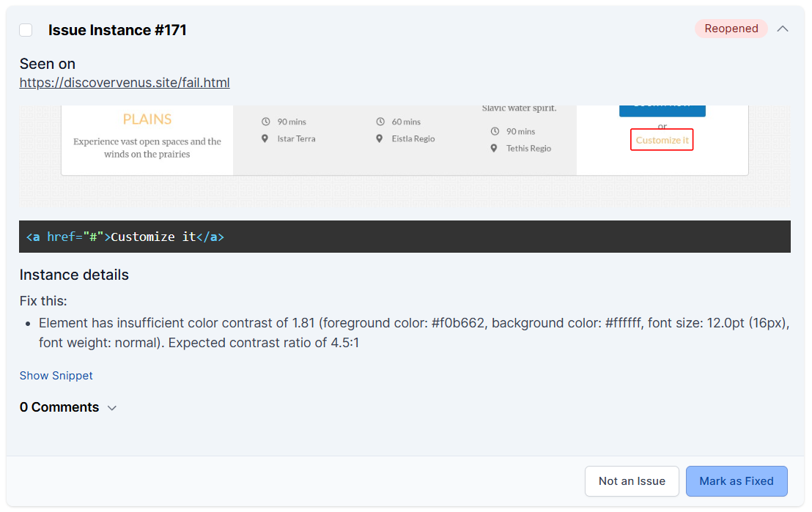The width and height of the screenshot is (812, 512).
Task: Collapse the issue panel with the top chevron
Action: click(783, 29)
